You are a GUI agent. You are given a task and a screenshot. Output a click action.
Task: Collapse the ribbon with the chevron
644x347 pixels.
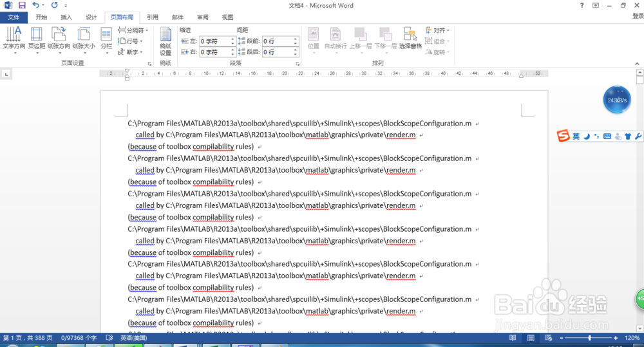pos(637,64)
